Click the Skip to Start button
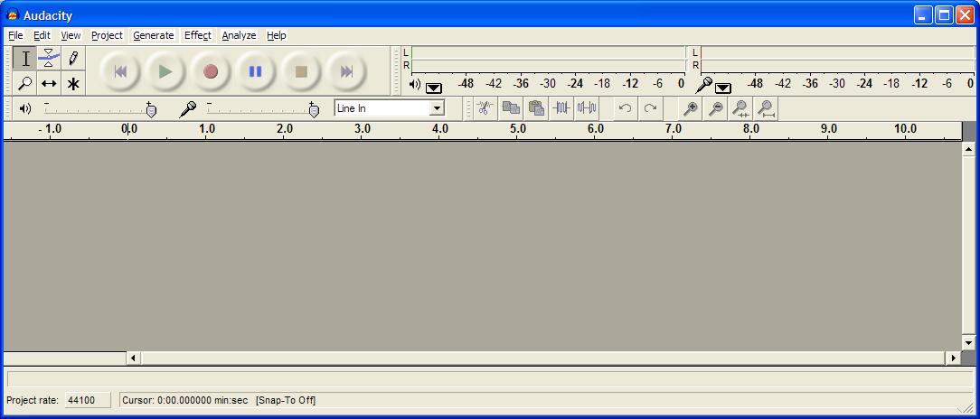 120,71
